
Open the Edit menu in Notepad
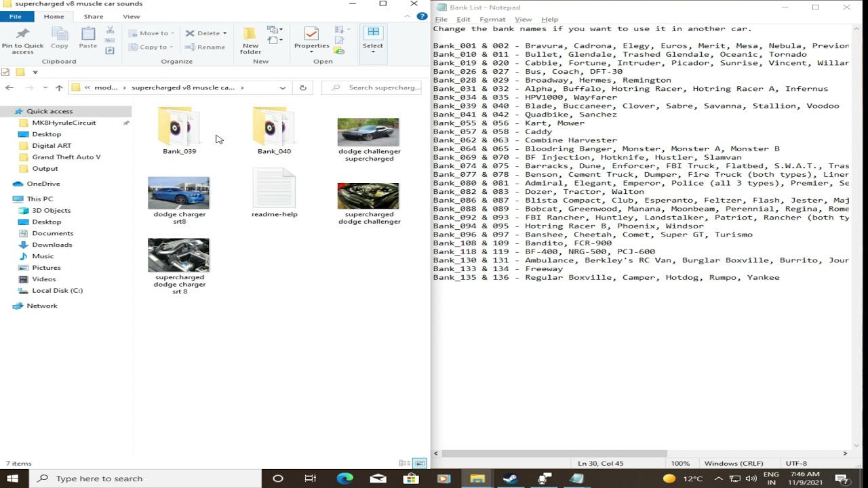463,19
